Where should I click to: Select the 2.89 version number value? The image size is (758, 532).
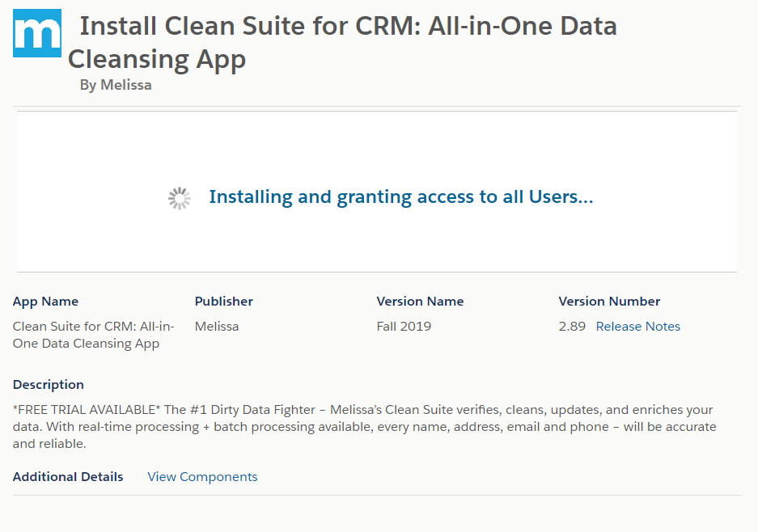572,327
